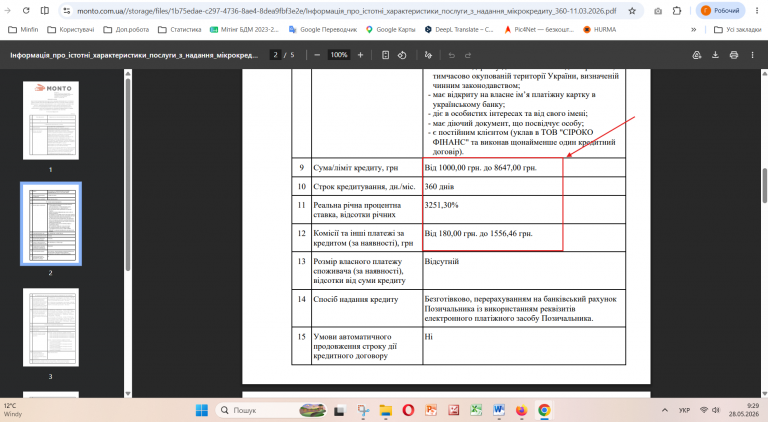Select the PDF annotate draw tool
The width and height of the screenshot is (768, 422).
(428, 55)
